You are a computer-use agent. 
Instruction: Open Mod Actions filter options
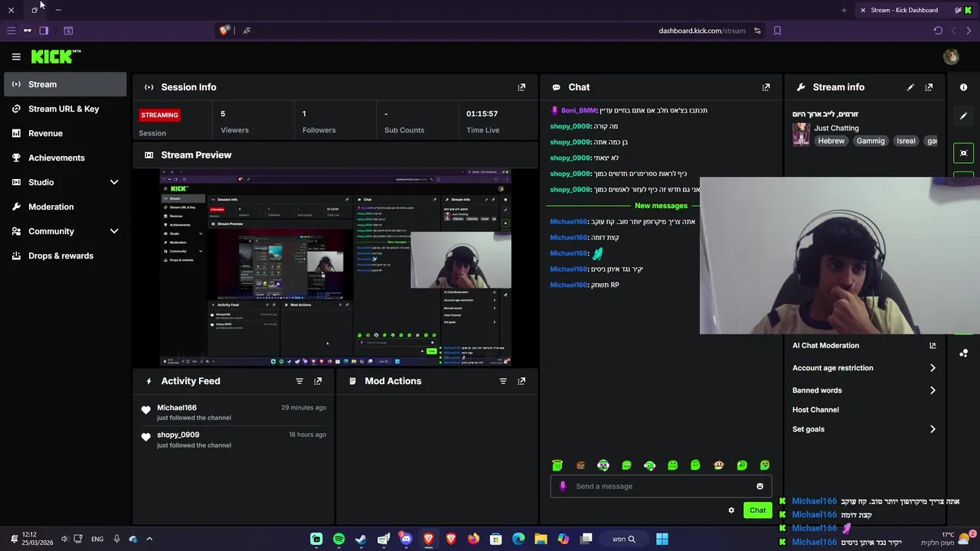[503, 381]
